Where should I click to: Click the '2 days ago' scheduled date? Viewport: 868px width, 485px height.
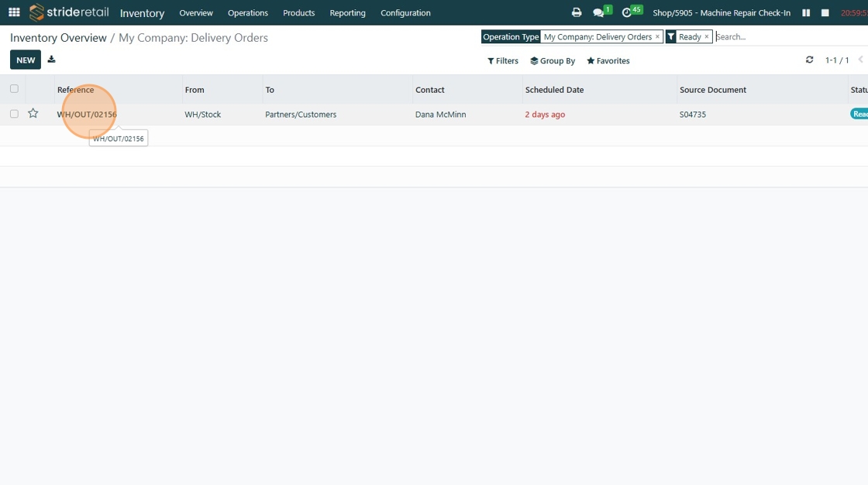coord(545,114)
